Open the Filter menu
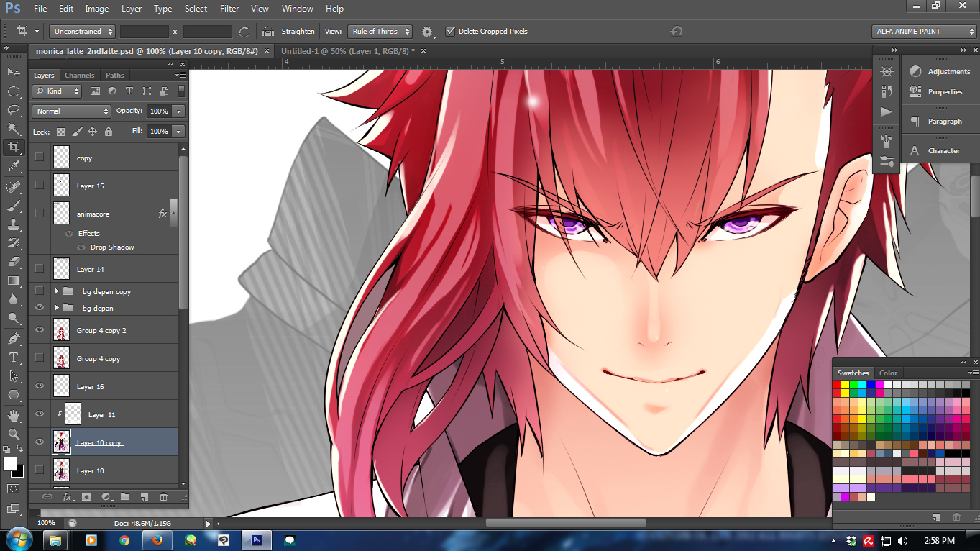 [x=229, y=9]
